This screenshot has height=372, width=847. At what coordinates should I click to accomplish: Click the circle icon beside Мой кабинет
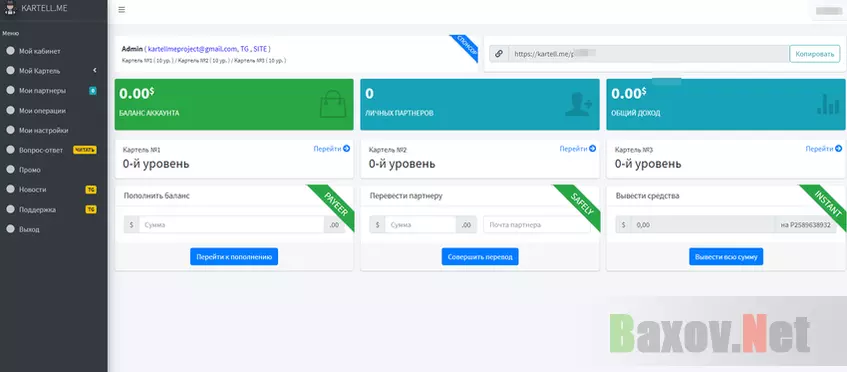tap(10, 51)
